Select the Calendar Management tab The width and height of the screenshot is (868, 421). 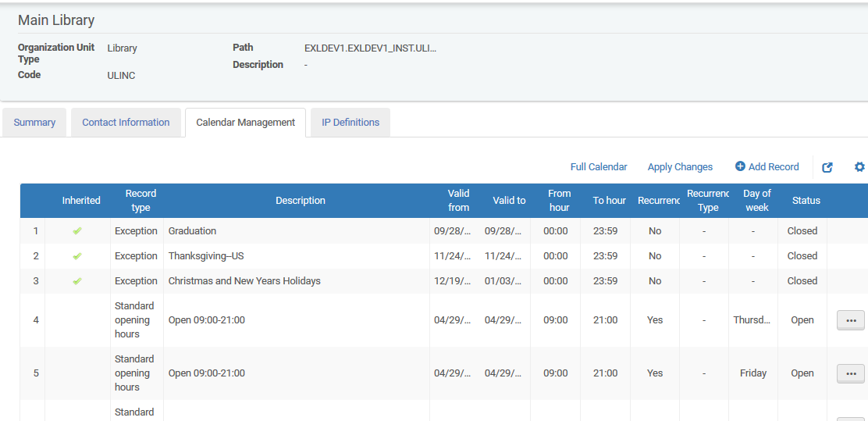245,123
